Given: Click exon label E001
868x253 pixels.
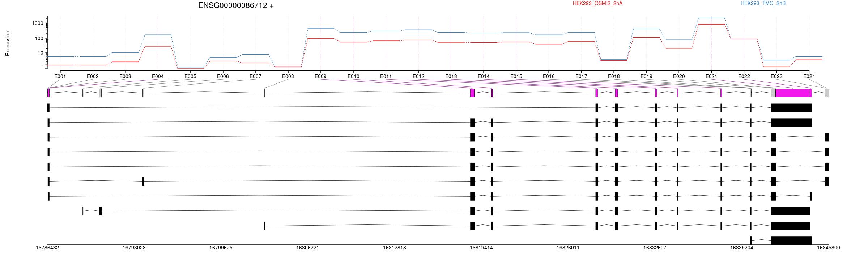Looking at the screenshot, I should coord(60,76).
